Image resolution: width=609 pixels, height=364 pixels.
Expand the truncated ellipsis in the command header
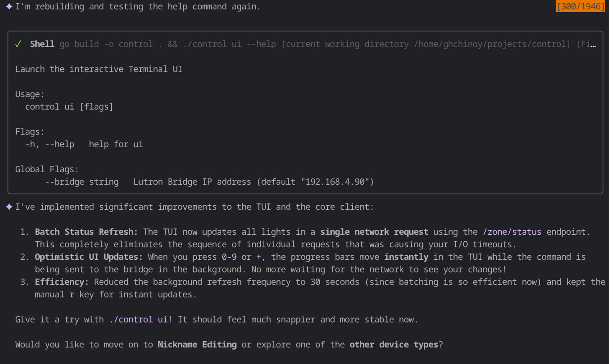tap(593, 44)
